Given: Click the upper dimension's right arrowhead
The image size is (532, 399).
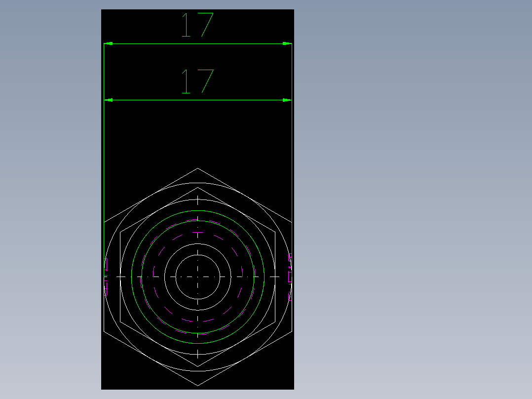Looking at the screenshot, I should click(x=285, y=43).
